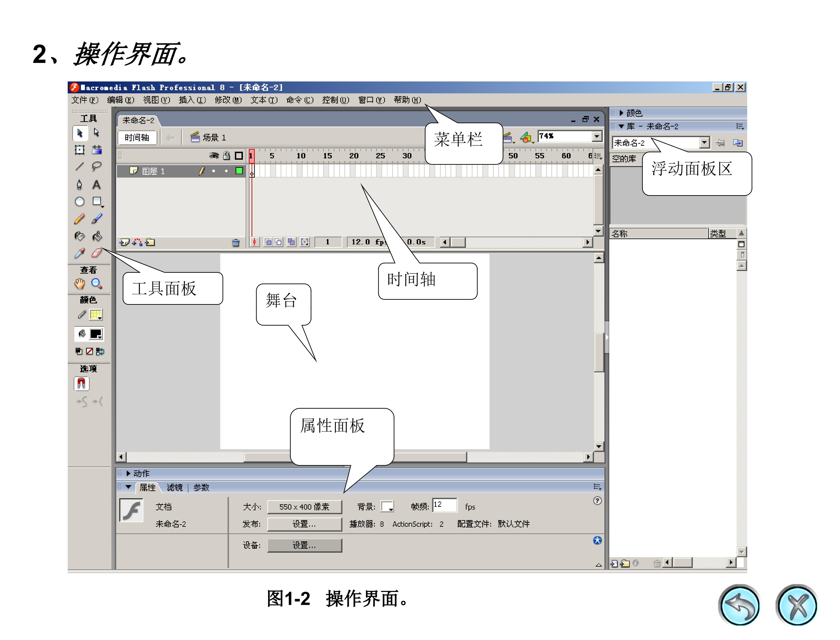This screenshot has height=640, width=840.
Task: Select the Zoom magnifier tool
Action: 97,284
